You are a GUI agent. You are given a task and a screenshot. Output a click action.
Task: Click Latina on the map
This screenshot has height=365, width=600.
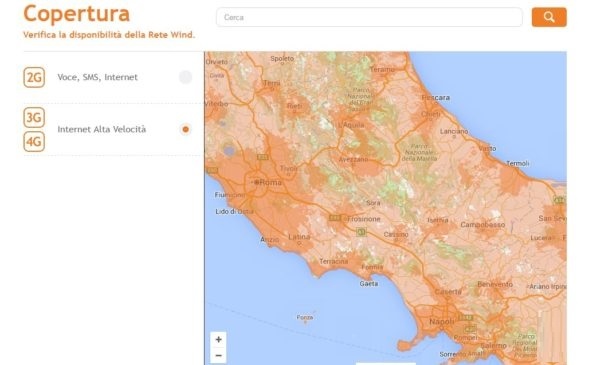click(x=299, y=237)
